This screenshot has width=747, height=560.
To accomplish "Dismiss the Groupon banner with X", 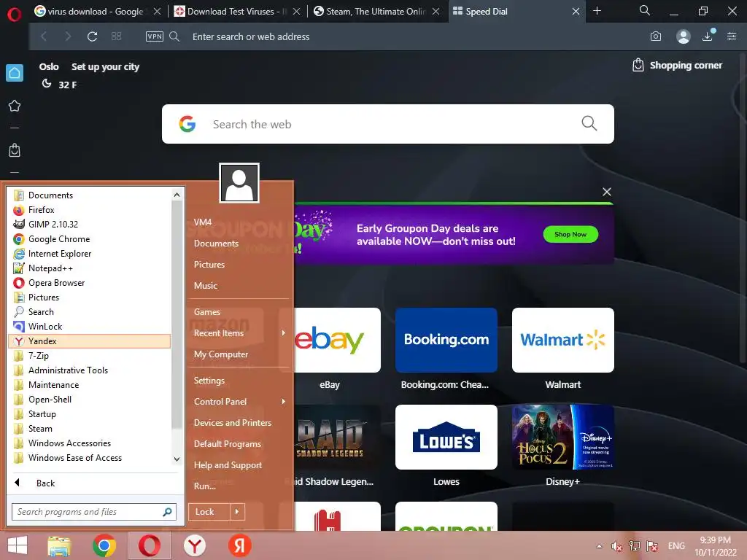I will pyautogui.click(x=606, y=192).
